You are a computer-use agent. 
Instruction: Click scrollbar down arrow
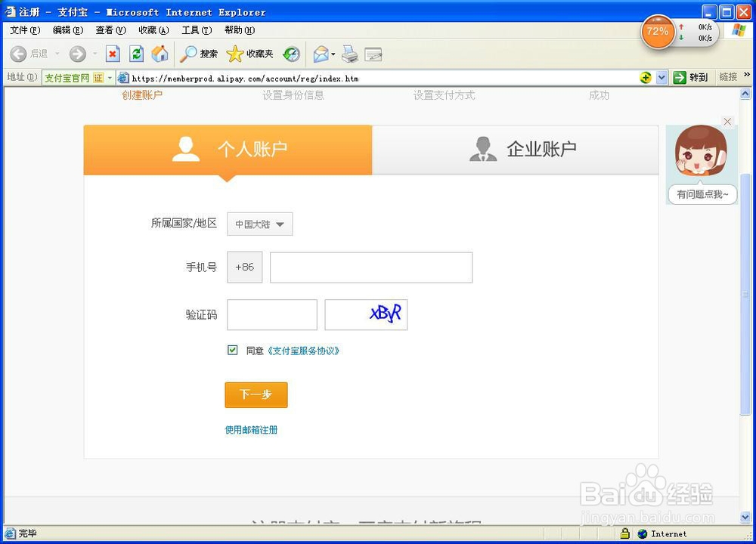pos(745,518)
